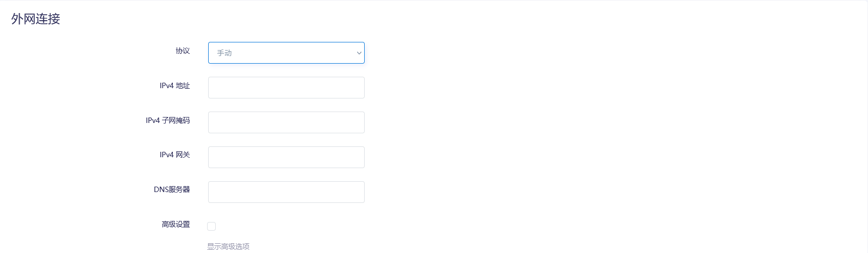Viewport: 868px width, 253px height.
Task: Click the chevron arrow on the 协议 dropdown
Action: [x=359, y=53]
